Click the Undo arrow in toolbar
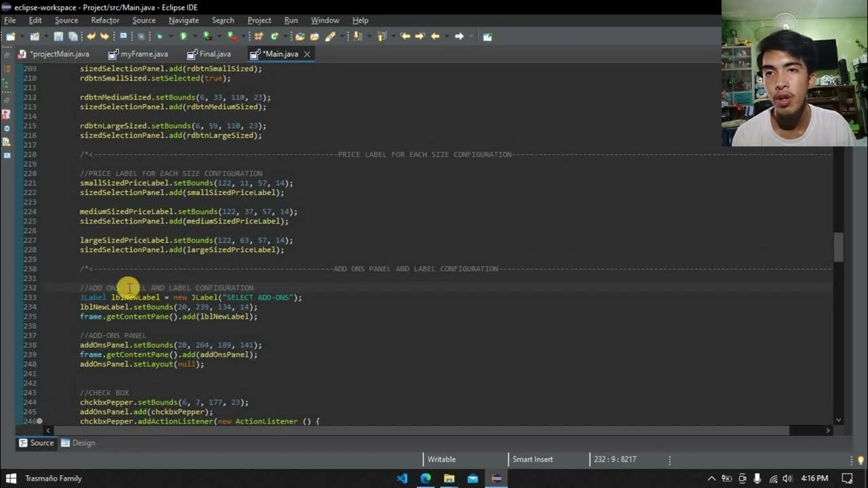868x488 pixels. click(91, 37)
